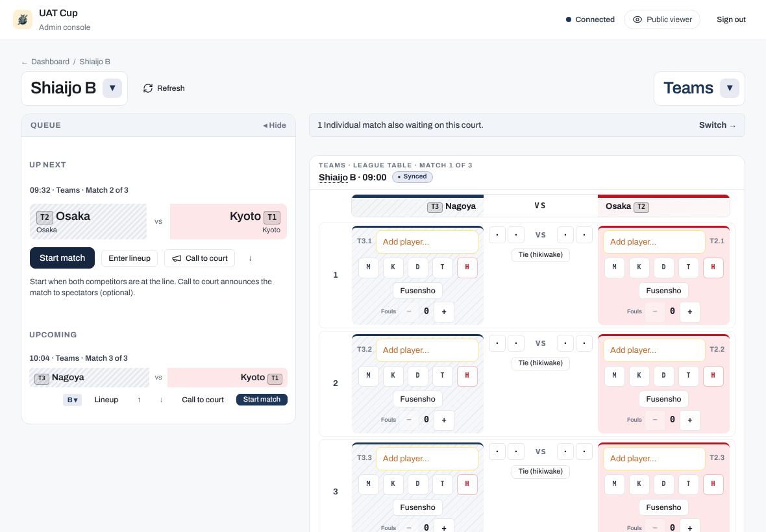Open Lineup for Nagoya vs Kyoto
The height and width of the screenshot is (532, 766).
pos(106,400)
